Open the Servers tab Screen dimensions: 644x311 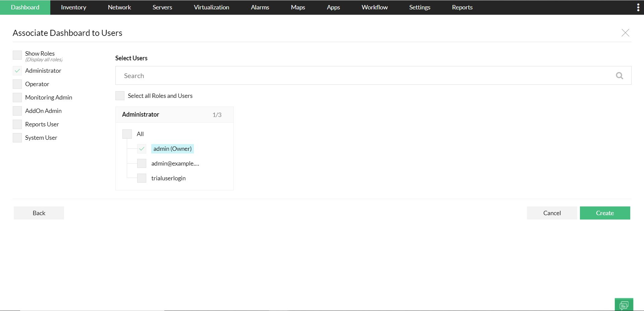tap(162, 7)
